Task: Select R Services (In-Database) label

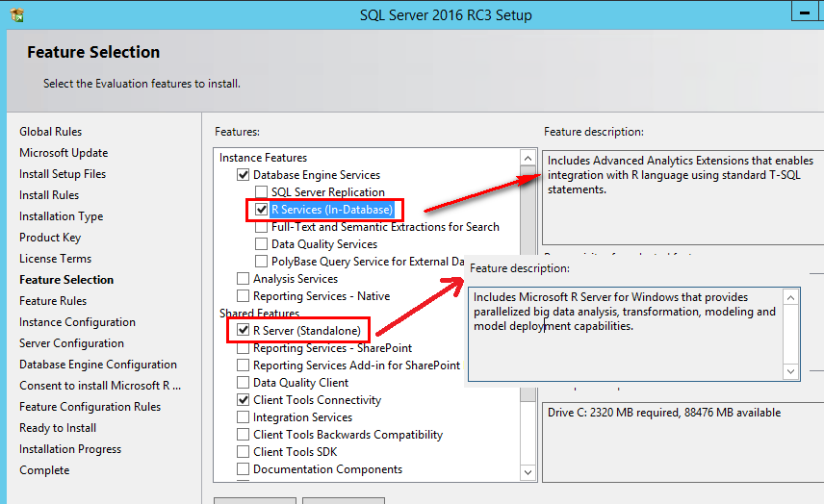Action: point(331,210)
